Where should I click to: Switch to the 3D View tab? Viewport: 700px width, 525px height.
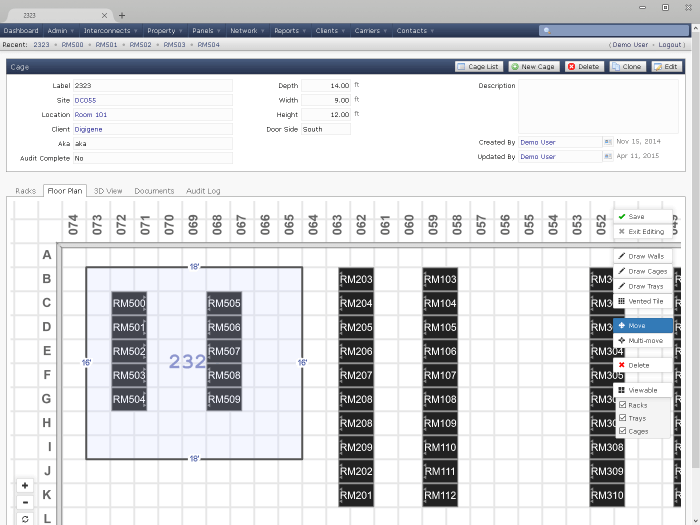(x=108, y=191)
